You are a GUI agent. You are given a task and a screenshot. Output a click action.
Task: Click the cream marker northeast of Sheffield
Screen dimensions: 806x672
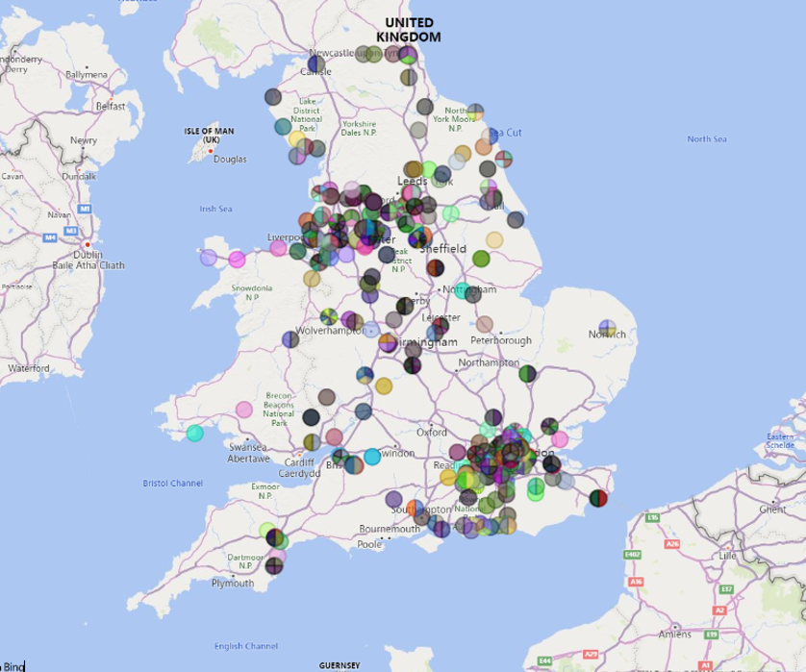click(x=494, y=239)
